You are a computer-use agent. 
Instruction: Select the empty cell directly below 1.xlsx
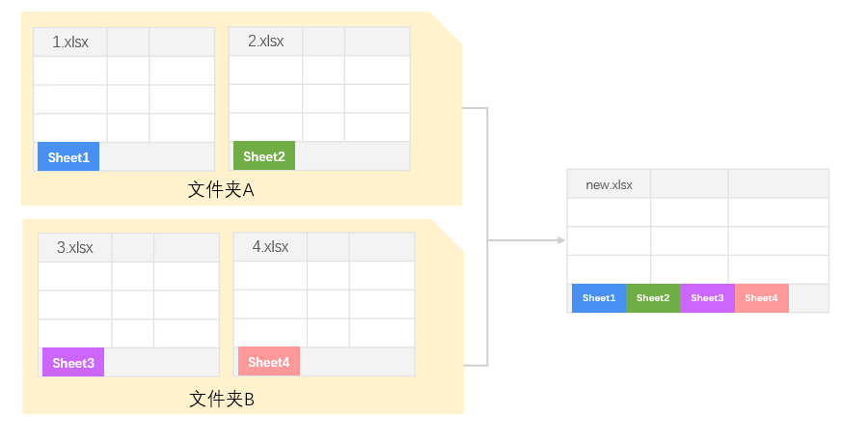(x=69, y=70)
